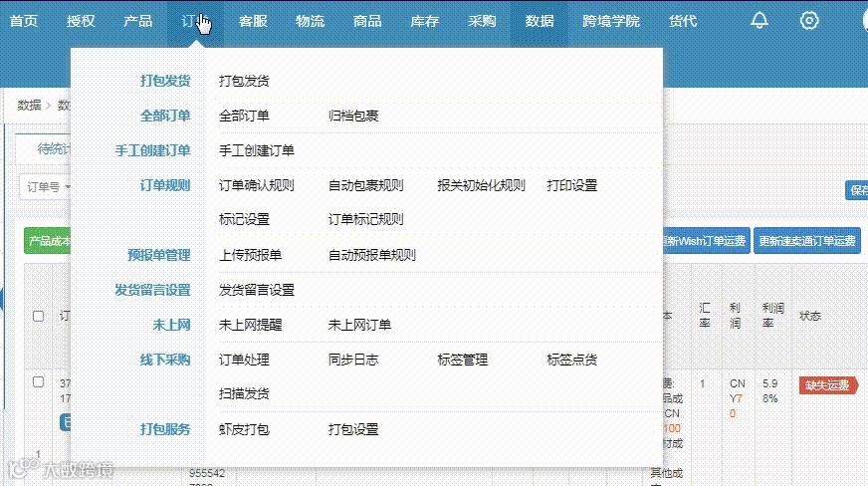The image size is (868, 486).
Task: Tick the first order row checkbox
Action: (x=38, y=382)
